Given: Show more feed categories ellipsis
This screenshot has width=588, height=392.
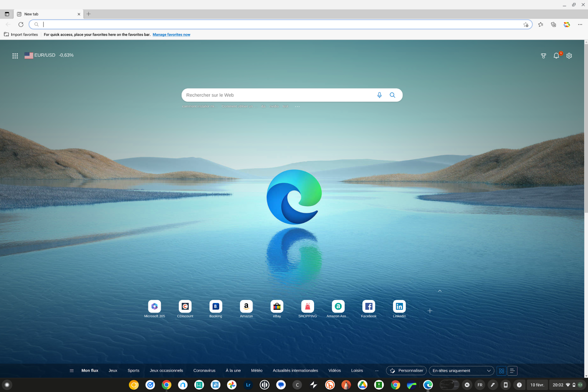Looking at the screenshot, I should [x=377, y=371].
